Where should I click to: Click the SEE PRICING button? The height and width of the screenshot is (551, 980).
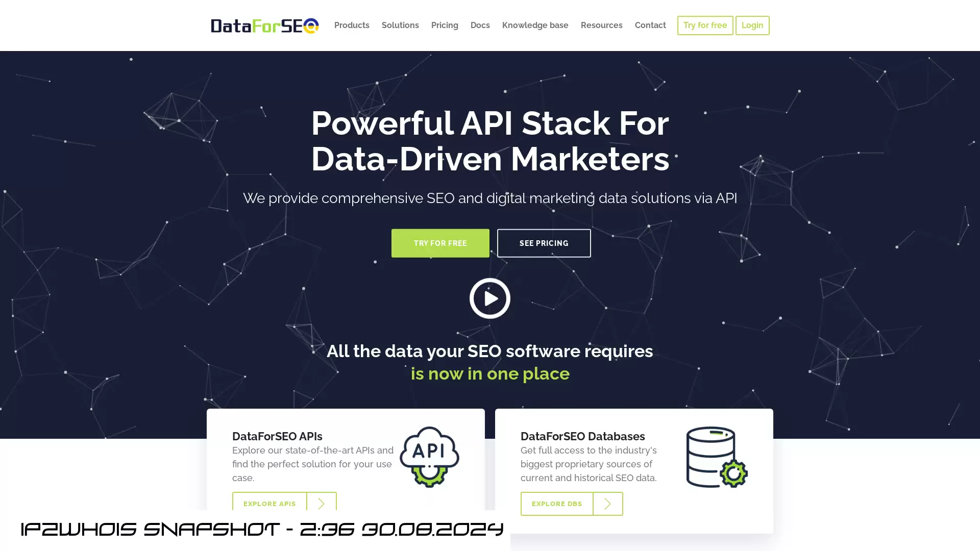pos(544,243)
